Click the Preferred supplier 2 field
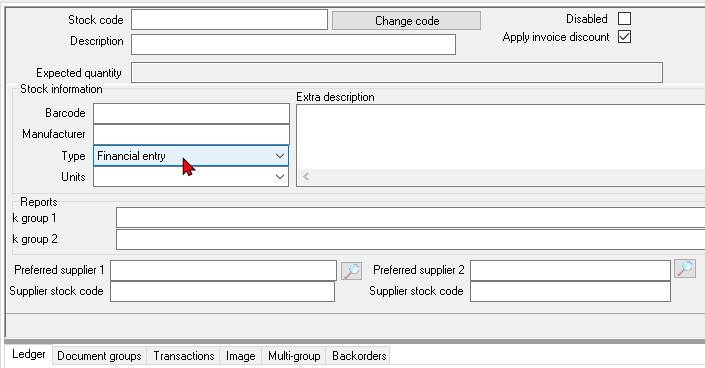The width and height of the screenshot is (705, 368). pos(571,270)
